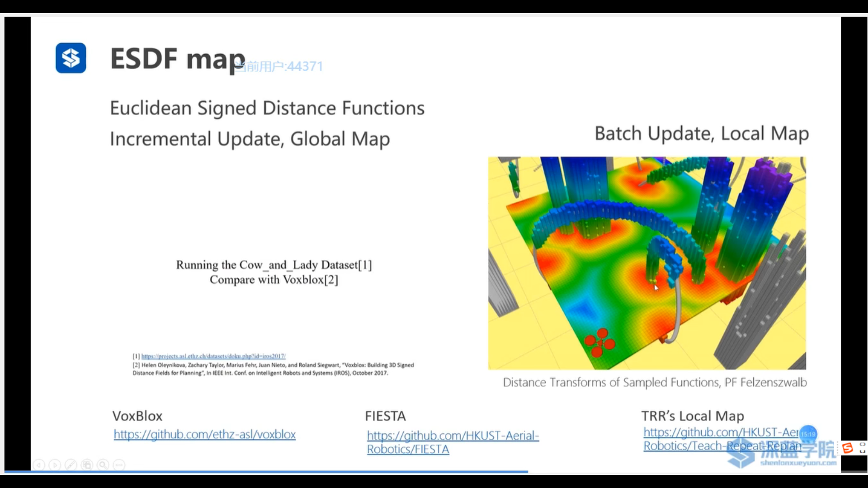The height and width of the screenshot is (488, 868).
Task: Go to previous slide with back arrow
Action: (x=39, y=465)
